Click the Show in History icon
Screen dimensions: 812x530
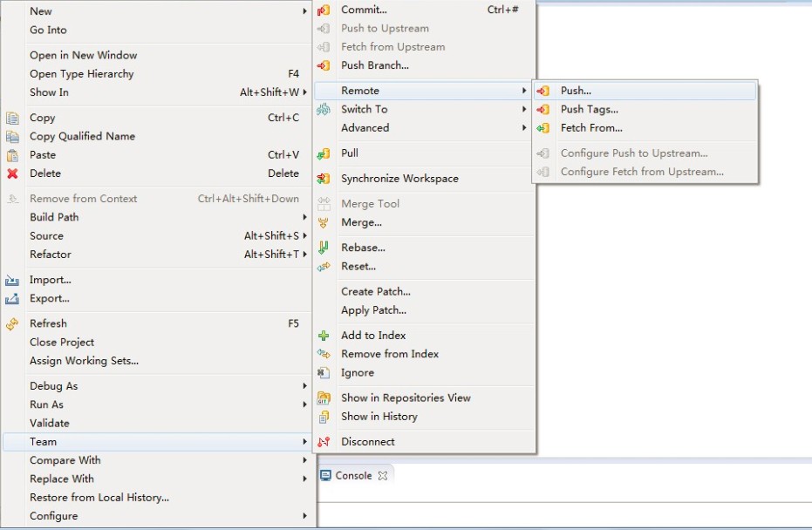(324, 417)
